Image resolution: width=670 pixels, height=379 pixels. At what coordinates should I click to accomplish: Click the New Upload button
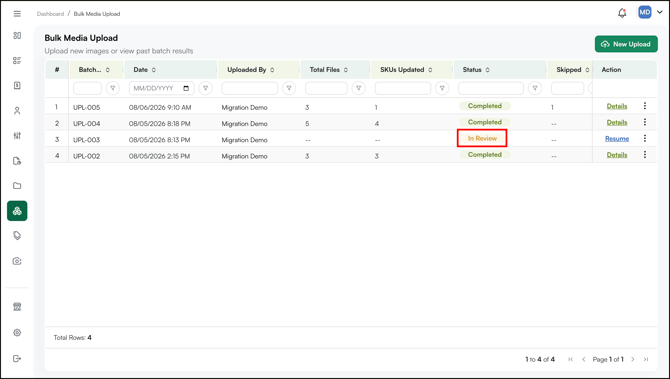626,44
